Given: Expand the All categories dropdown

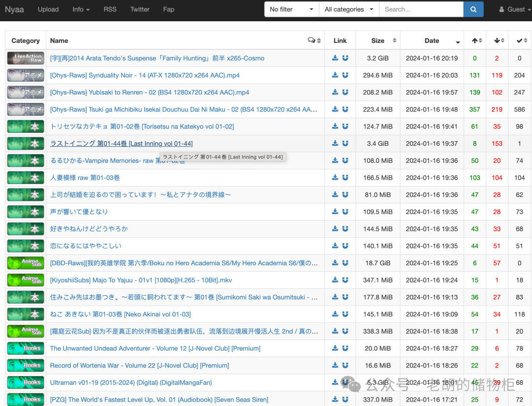Looking at the screenshot, I should tap(348, 9).
